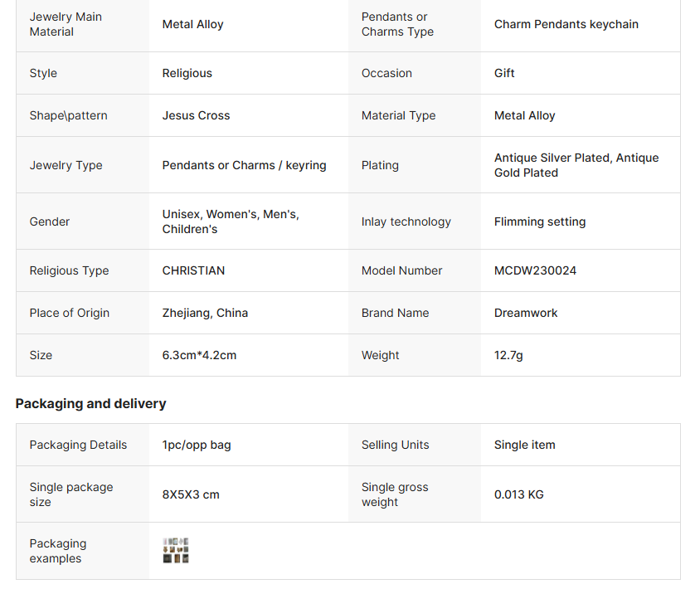Click the "Metal Alloy" jewelry main material value
700x589 pixels.
tap(192, 24)
